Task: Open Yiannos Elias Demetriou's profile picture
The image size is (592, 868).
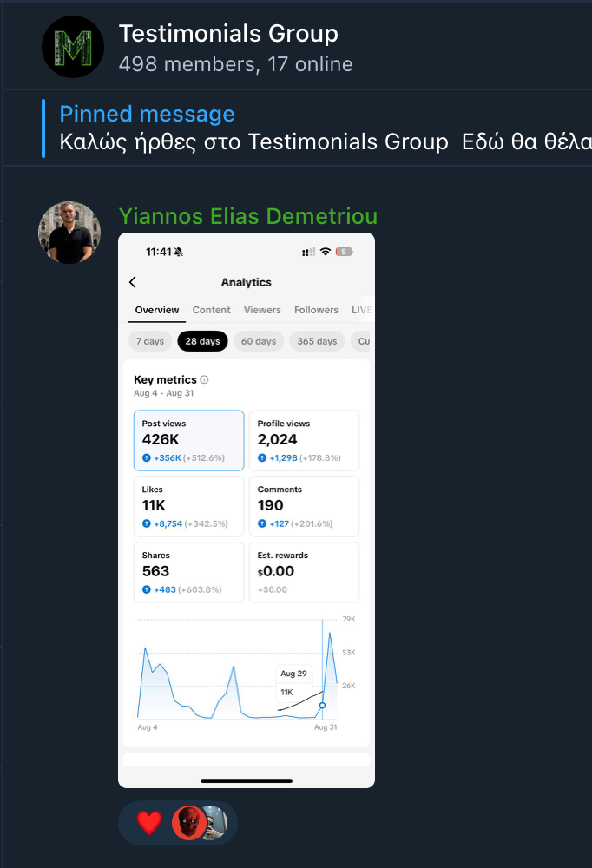Action: point(69,233)
